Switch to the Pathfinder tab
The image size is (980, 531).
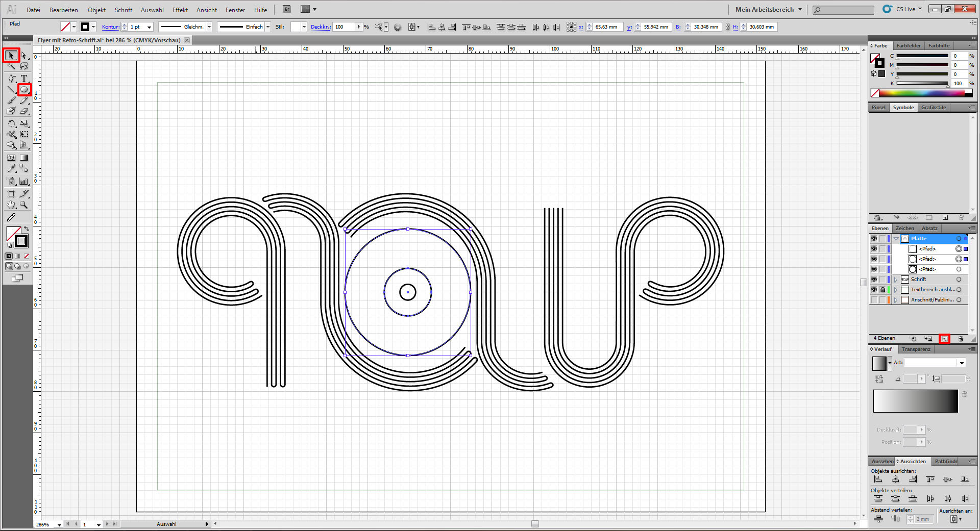tap(946, 461)
